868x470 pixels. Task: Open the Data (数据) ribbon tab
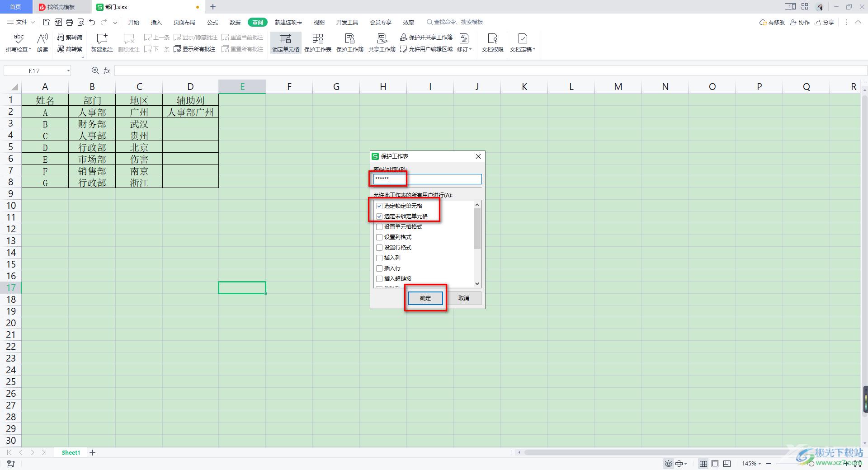[x=235, y=22]
